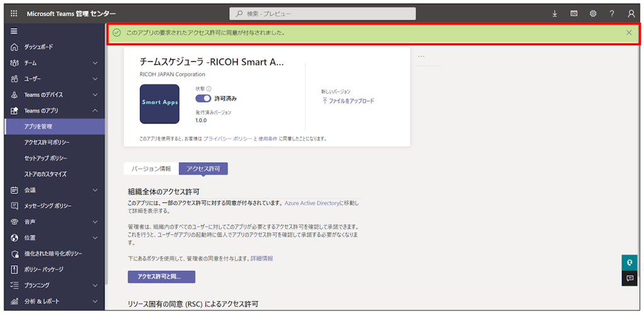Open the Smart Apps app logo
The image size is (644, 315).
coord(159,104)
